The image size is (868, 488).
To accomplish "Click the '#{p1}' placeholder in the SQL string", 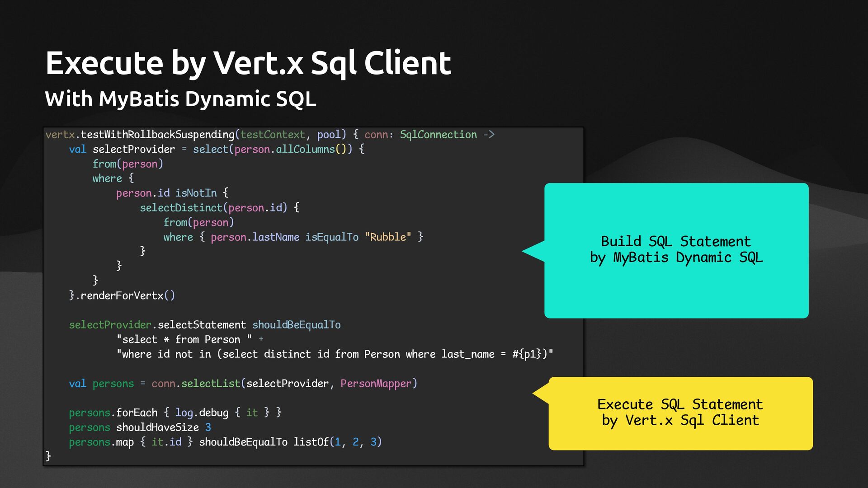I will tap(526, 354).
